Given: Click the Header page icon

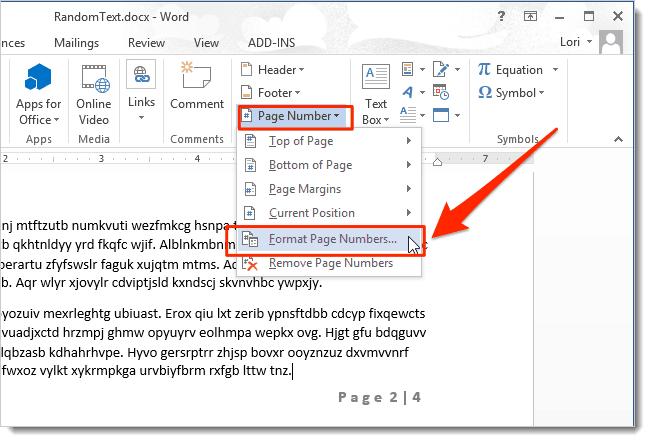Looking at the screenshot, I should (x=247, y=69).
